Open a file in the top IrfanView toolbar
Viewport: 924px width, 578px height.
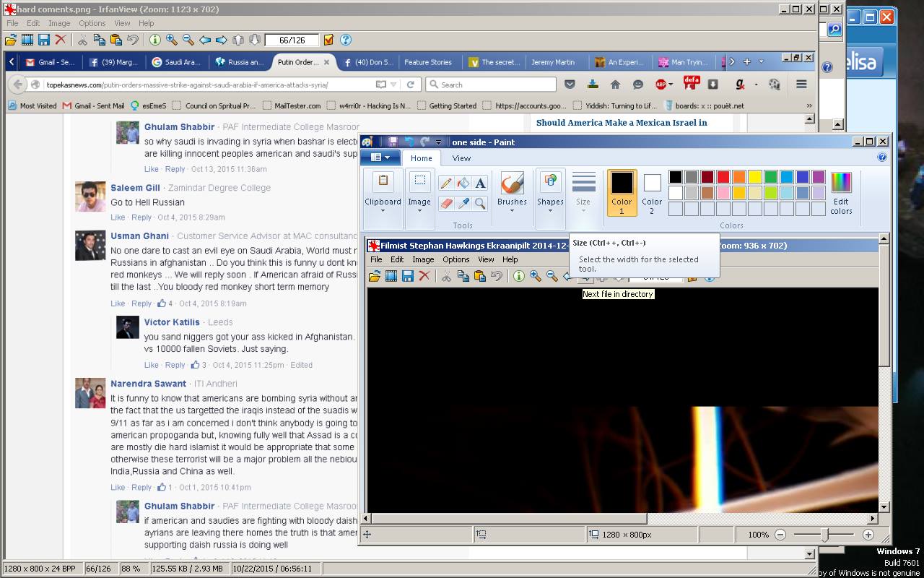[11, 40]
